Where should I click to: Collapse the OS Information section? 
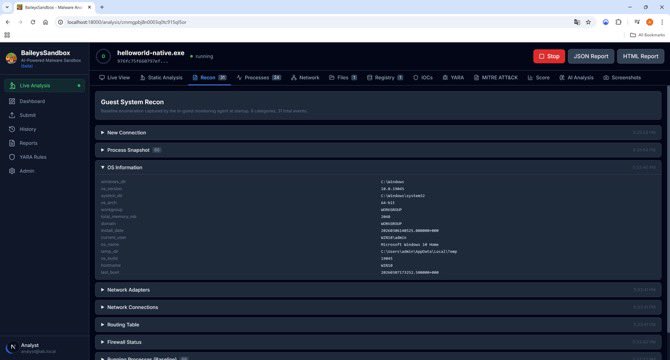tap(378, 167)
